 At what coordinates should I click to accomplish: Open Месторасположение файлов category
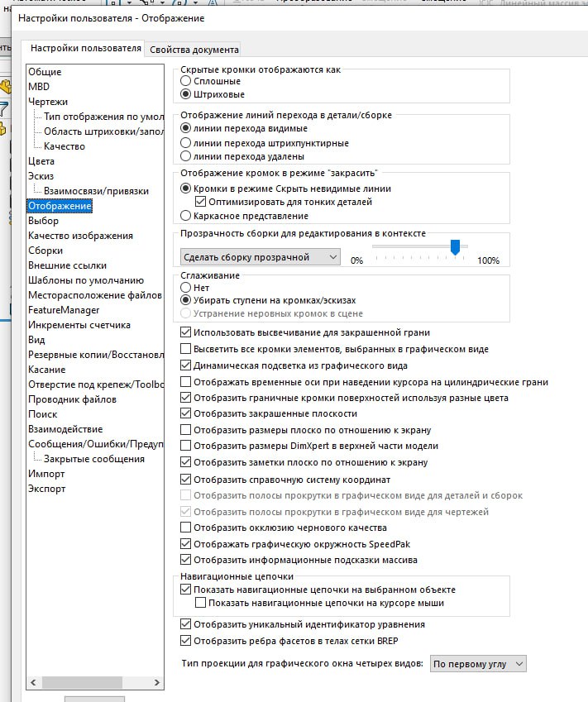click(x=95, y=295)
